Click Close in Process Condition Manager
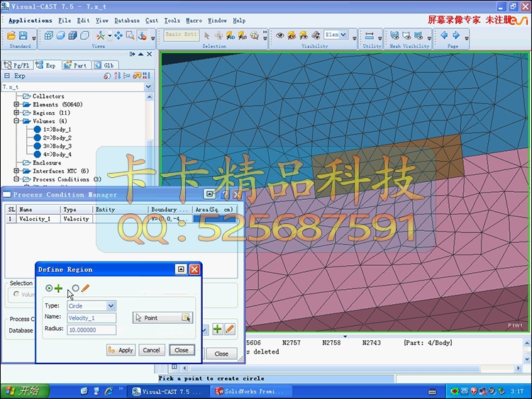 pos(221,354)
